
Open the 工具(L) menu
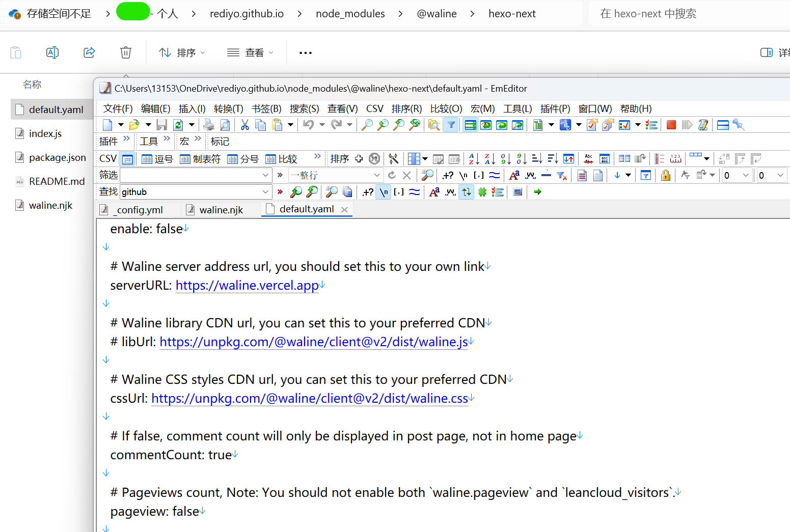click(x=518, y=108)
